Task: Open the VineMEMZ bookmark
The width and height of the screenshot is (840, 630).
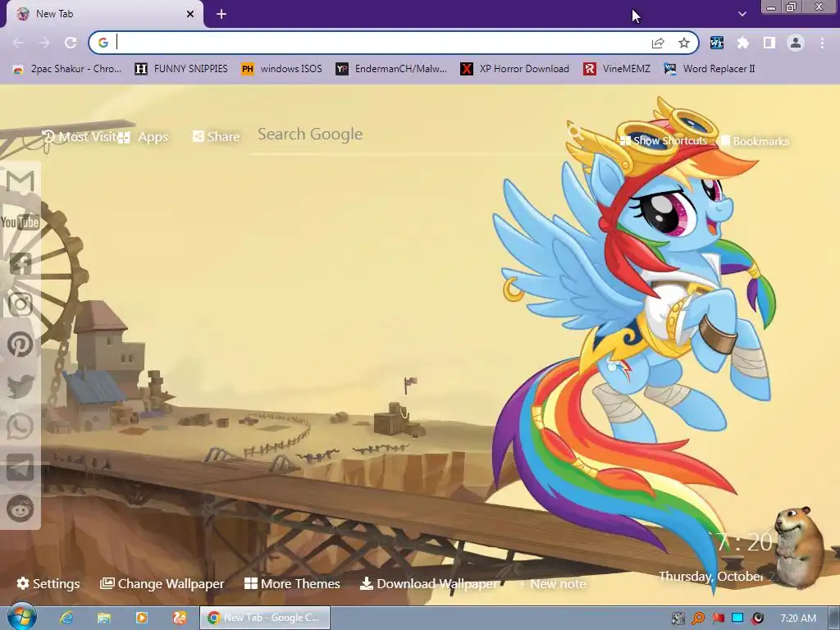Action: [617, 69]
